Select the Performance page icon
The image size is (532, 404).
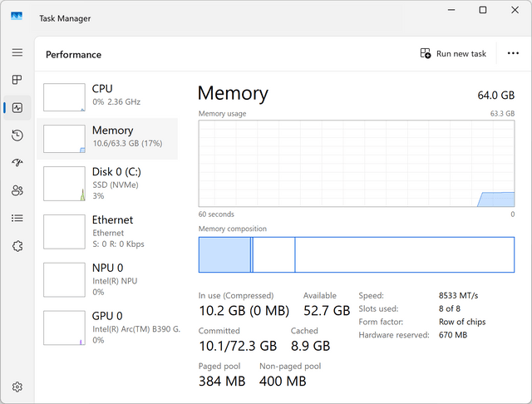point(17,108)
